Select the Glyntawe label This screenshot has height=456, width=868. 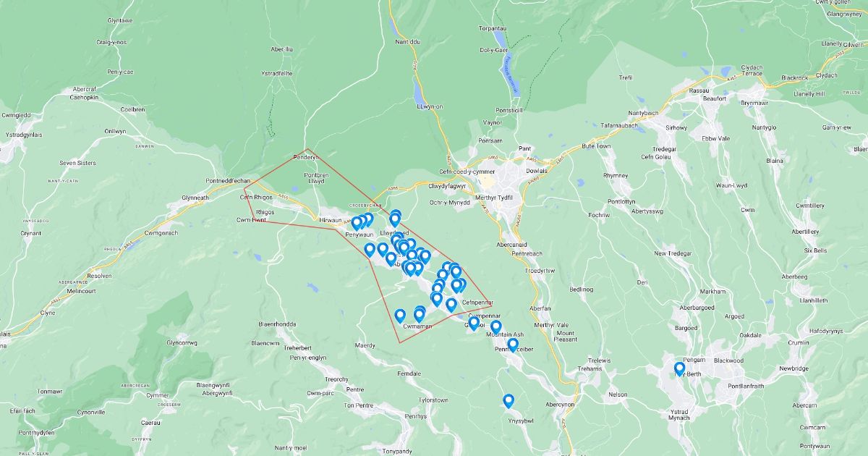[x=121, y=21]
